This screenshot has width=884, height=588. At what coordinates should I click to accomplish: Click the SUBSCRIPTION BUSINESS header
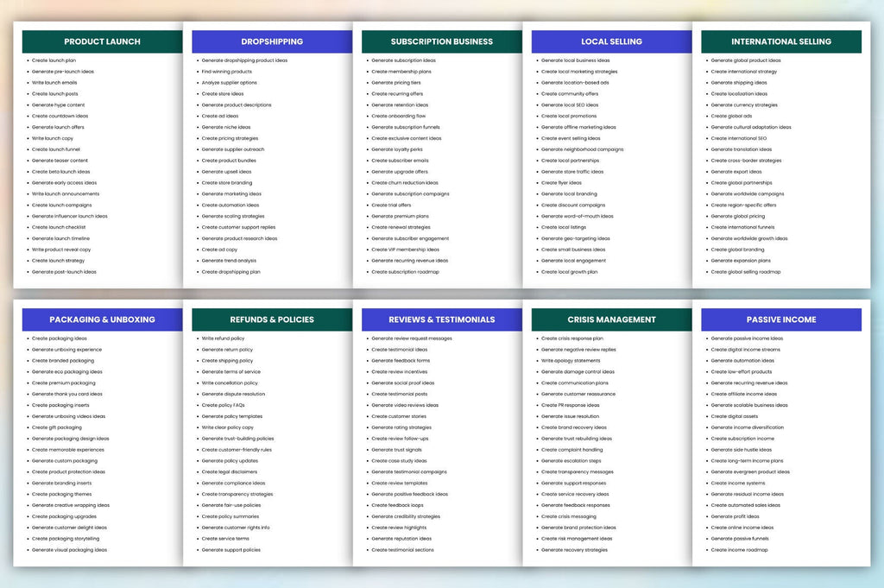point(441,41)
